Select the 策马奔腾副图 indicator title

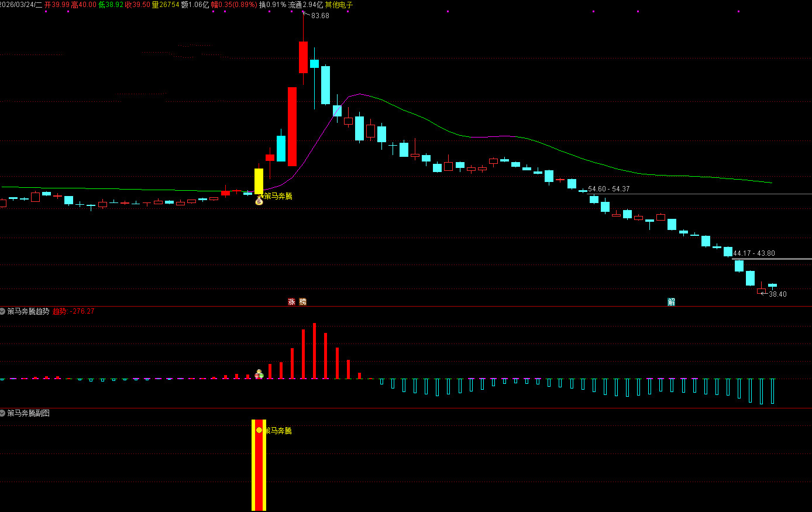point(28,413)
